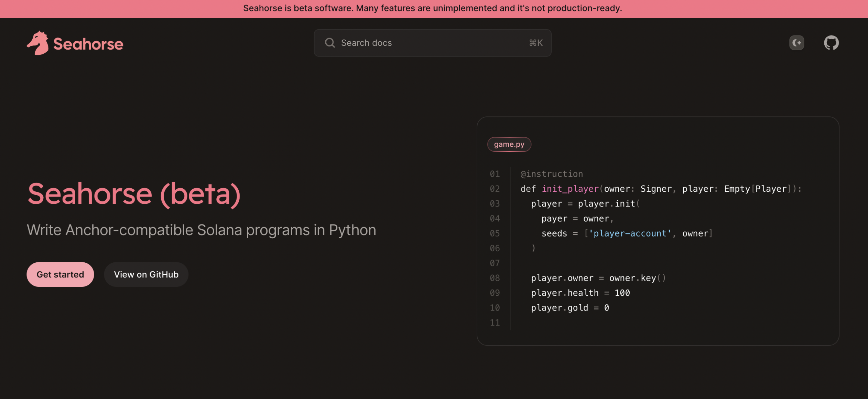Click the player.health = 100 code line

(x=580, y=293)
